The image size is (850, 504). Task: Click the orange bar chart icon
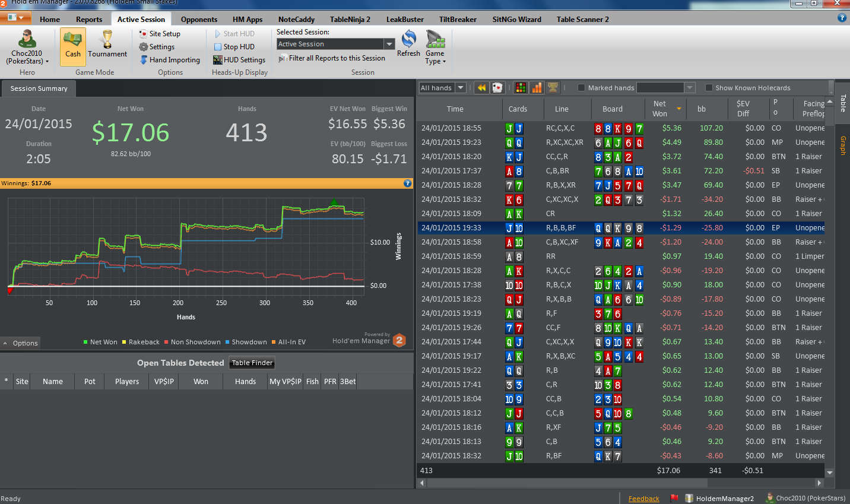(537, 88)
